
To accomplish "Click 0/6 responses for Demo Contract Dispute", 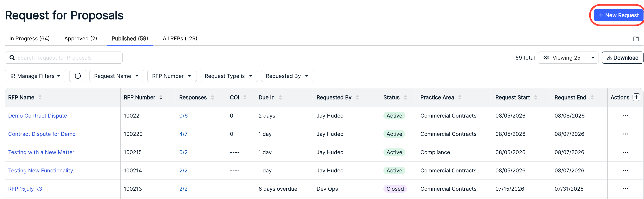I will pyautogui.click(x=183, y=116).
